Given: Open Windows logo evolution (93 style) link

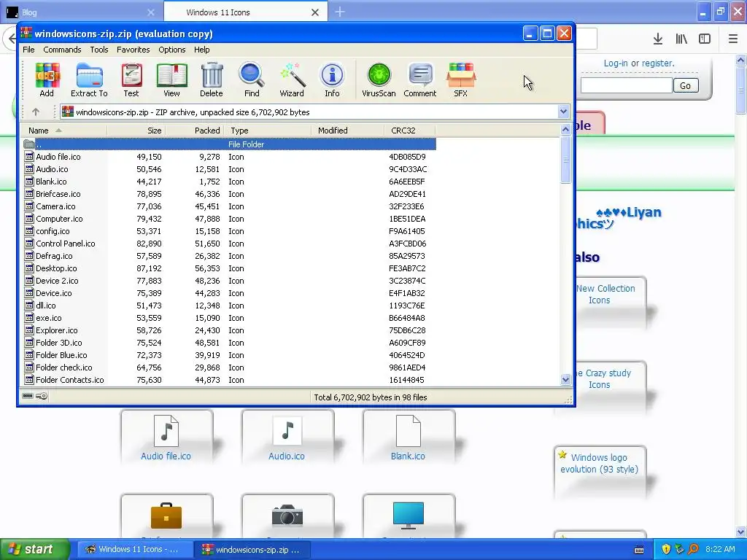Looking at the screenshot, I should coord(600,463).
